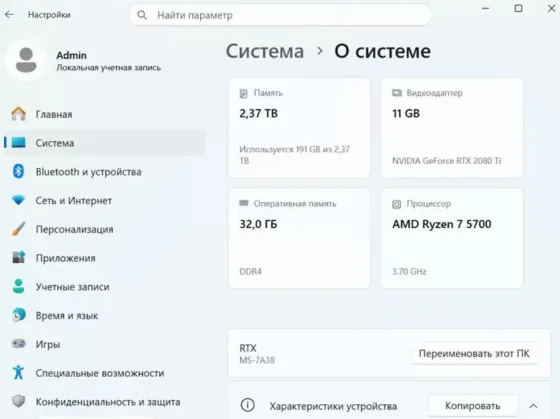
Task: Click the Оперативная память RAM icon
Action: 244,203
